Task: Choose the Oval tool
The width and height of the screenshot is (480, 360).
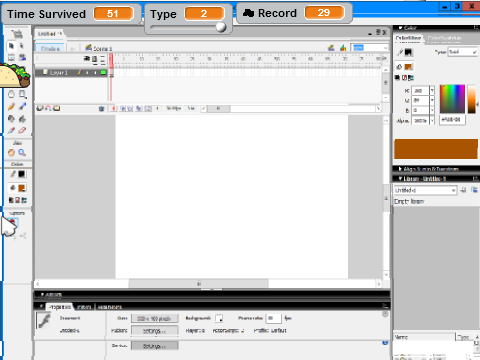Action: coord(11,94)
